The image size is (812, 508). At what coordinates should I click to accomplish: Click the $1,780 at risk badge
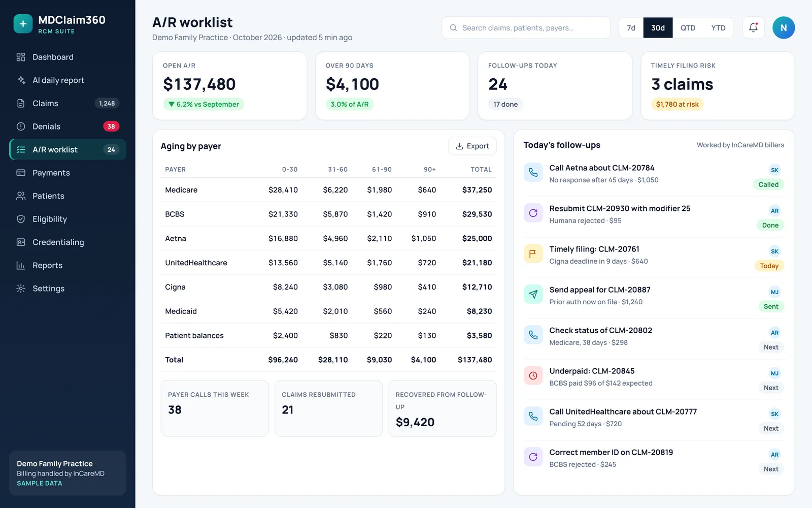pos(677,105)
